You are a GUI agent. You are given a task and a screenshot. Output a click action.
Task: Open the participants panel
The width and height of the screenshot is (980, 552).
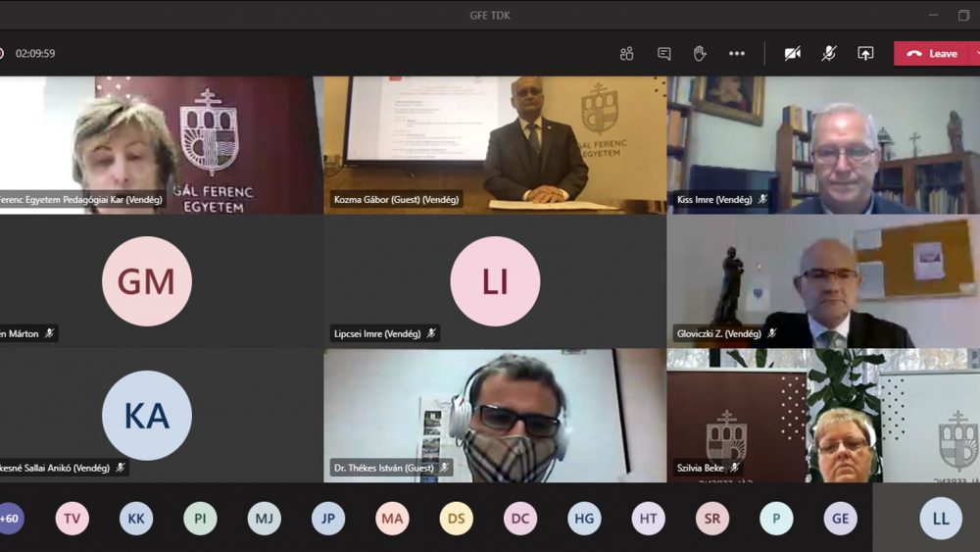(x=627, y=54)
